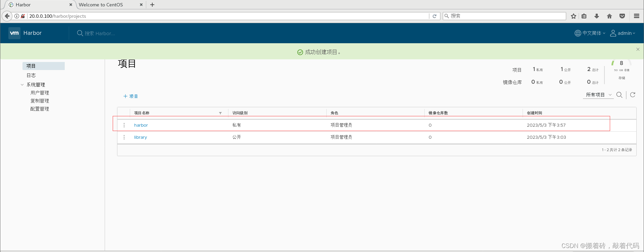Click the browser search bar magnifier icon
The width and height of the screenshot is (644, 252).
tap(447, 16)
